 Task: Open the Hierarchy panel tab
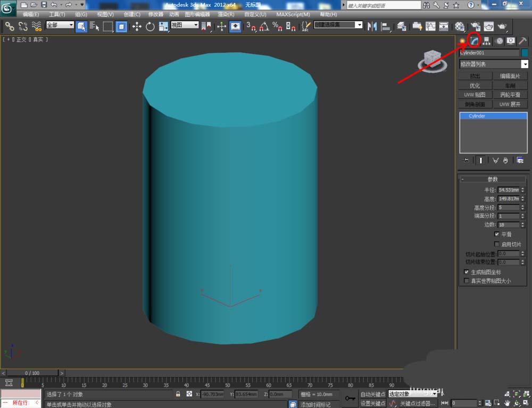point(486,41)
